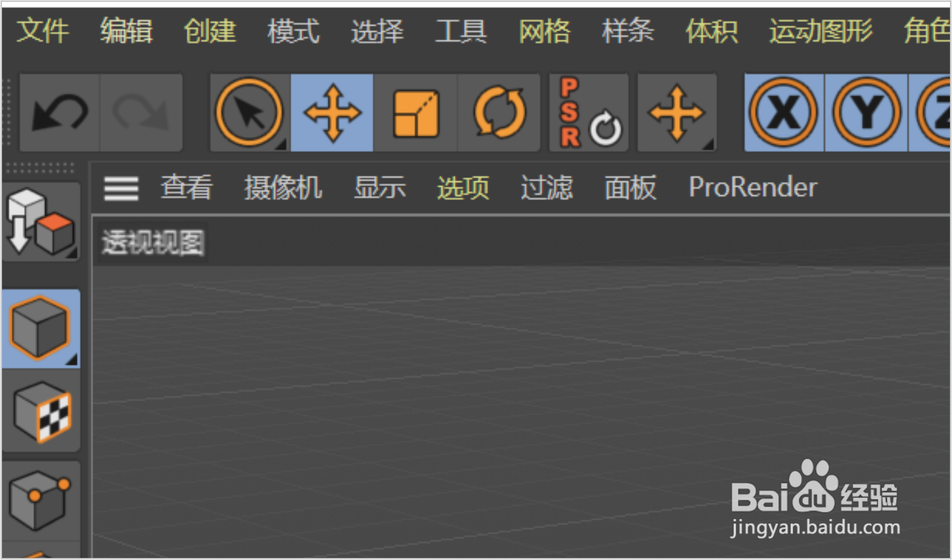Screen dimensions: 952x560
Task: Open the 文件 menu
Action: click(x=42, y=30)
